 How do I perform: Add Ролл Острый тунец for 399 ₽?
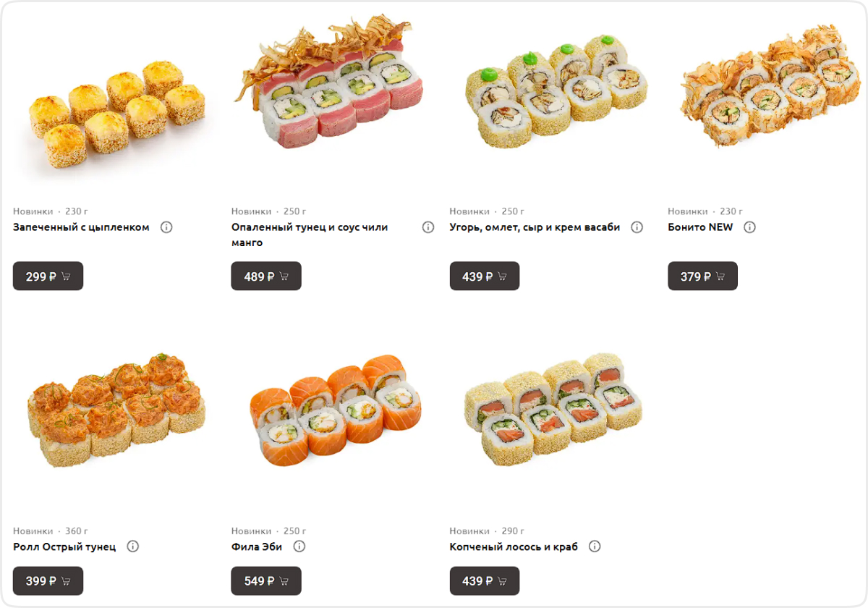click(48, 580)
